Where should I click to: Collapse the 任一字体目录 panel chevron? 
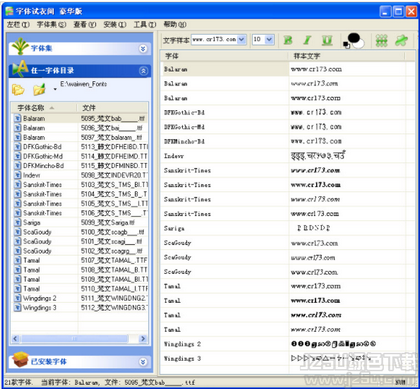tap(143, 71)
